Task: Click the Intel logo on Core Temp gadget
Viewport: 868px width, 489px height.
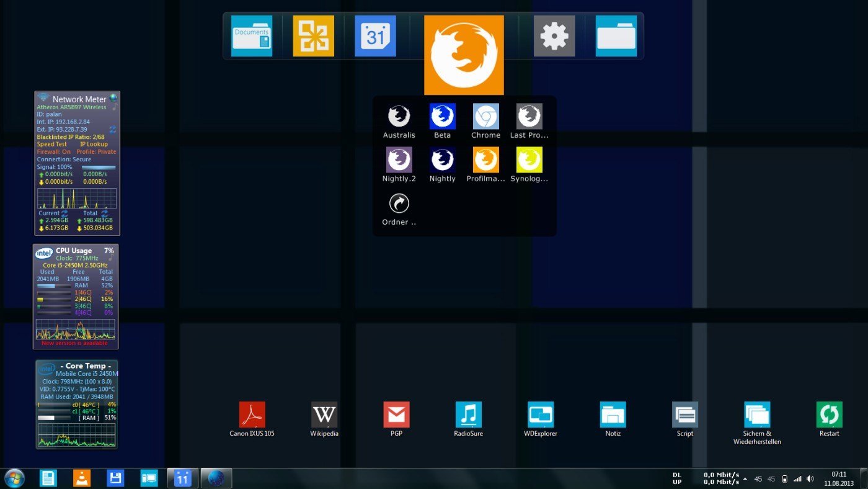Action: [x=46, y=369]
